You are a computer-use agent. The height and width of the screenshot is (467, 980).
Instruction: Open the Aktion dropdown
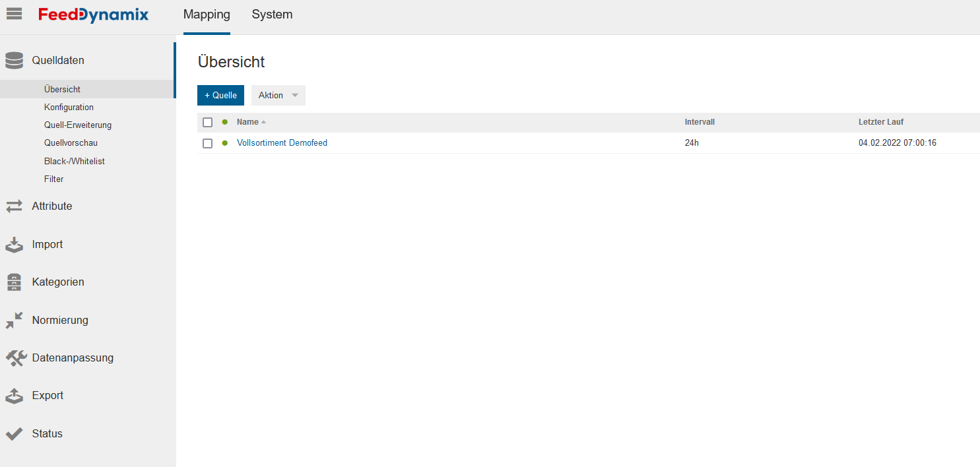[278, 95]
